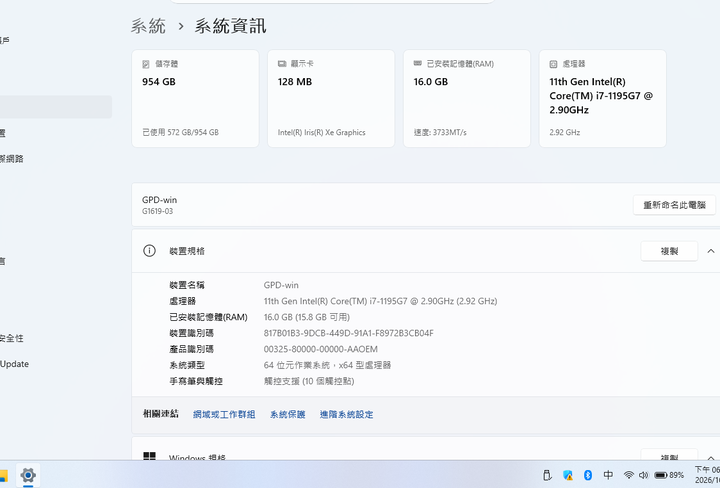Click battery 89% indicator

669,475
